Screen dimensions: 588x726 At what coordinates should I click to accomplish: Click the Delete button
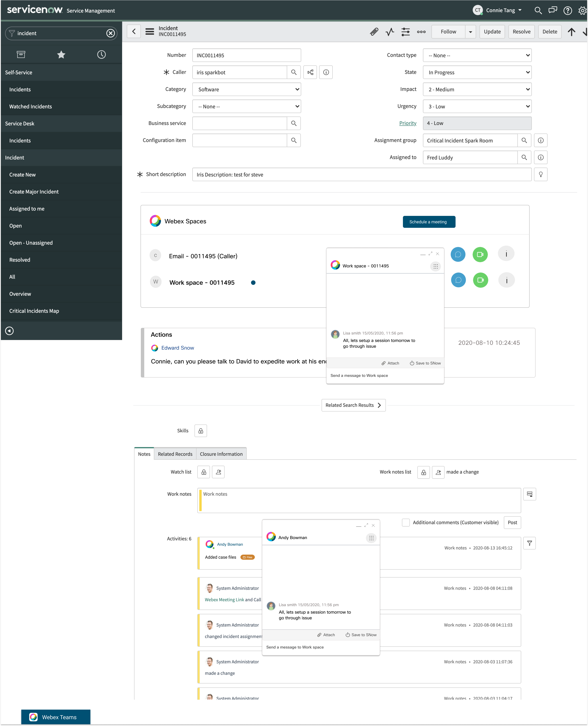[x=549, y=32]
